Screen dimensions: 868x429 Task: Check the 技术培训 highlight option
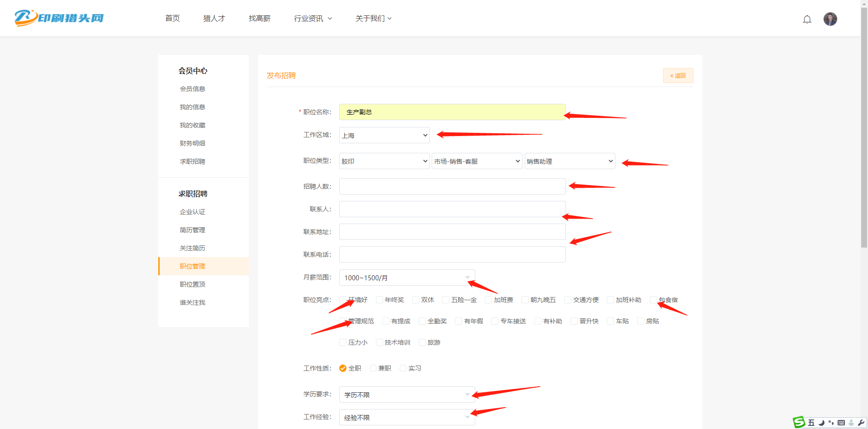pyautogui.click(x=380, y=342)
